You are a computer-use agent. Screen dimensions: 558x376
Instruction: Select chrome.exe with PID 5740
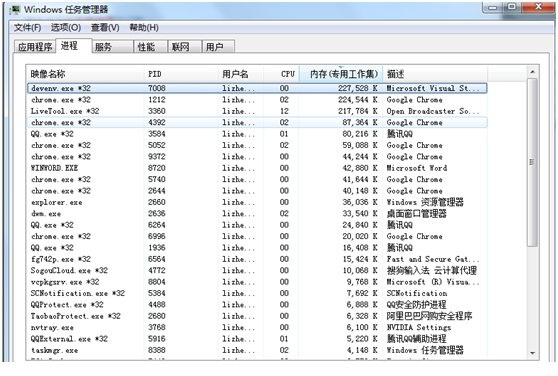tap(257, 179)
